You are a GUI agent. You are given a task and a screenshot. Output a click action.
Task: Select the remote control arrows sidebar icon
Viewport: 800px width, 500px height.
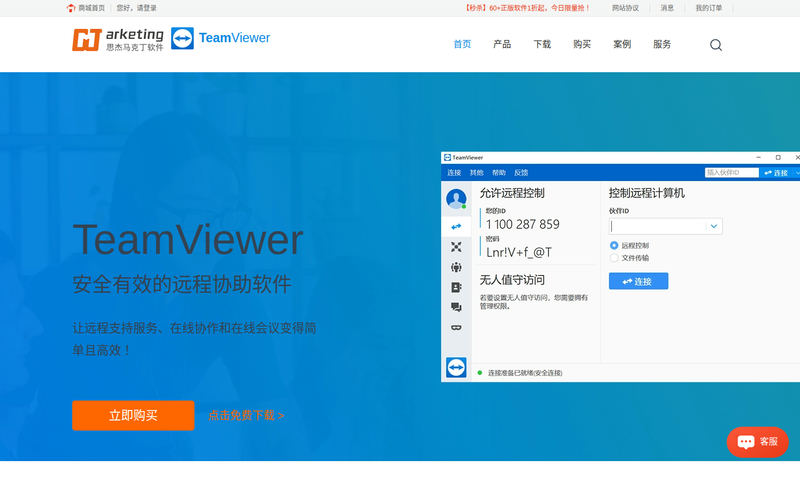point(456,226)
